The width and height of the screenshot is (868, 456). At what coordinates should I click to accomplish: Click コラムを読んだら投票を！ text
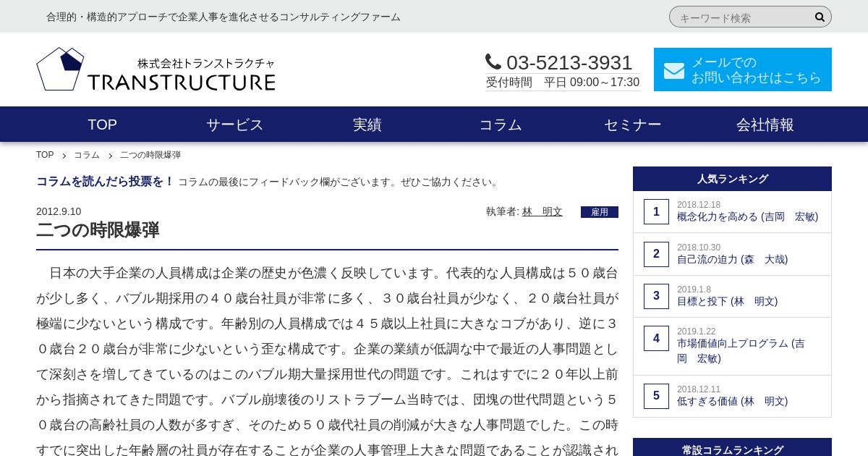(105, 182)
